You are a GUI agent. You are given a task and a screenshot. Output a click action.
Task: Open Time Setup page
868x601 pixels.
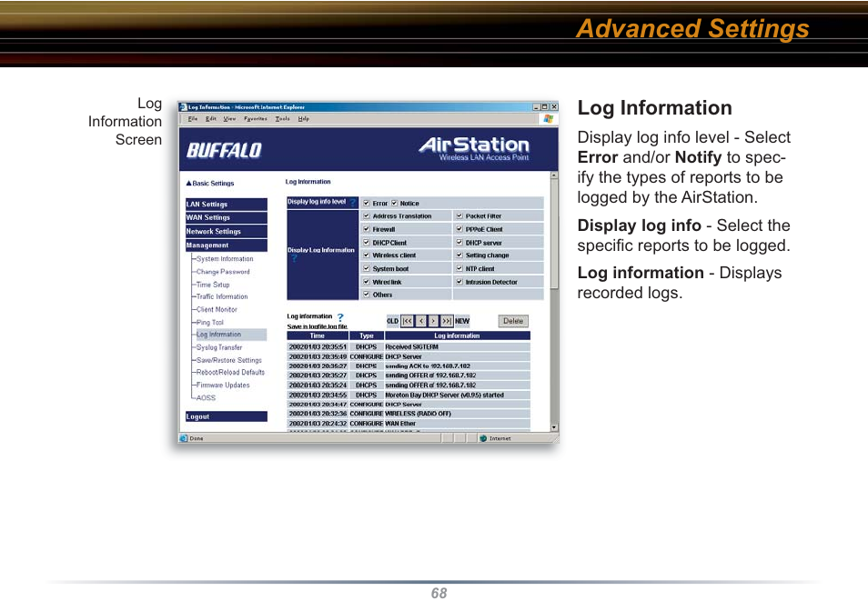click(213, 285)
